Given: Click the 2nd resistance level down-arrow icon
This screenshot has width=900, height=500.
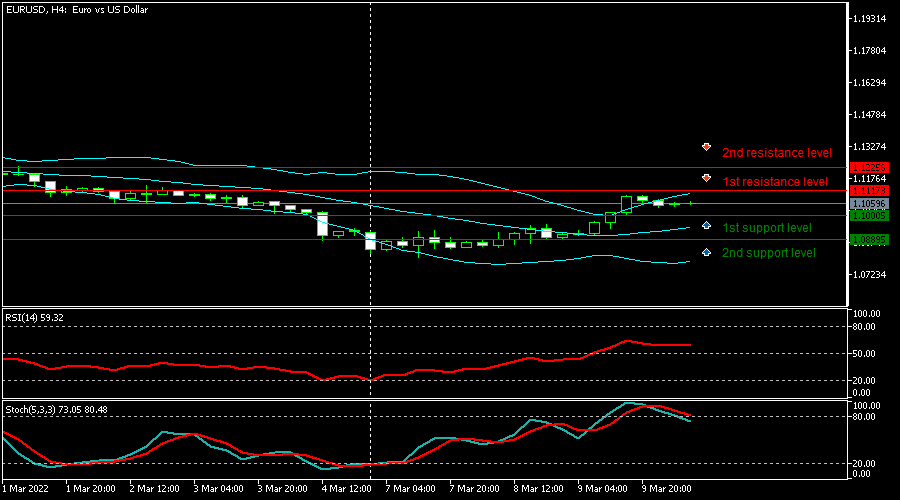Looking at the screenshot, I should click(707, 148).
